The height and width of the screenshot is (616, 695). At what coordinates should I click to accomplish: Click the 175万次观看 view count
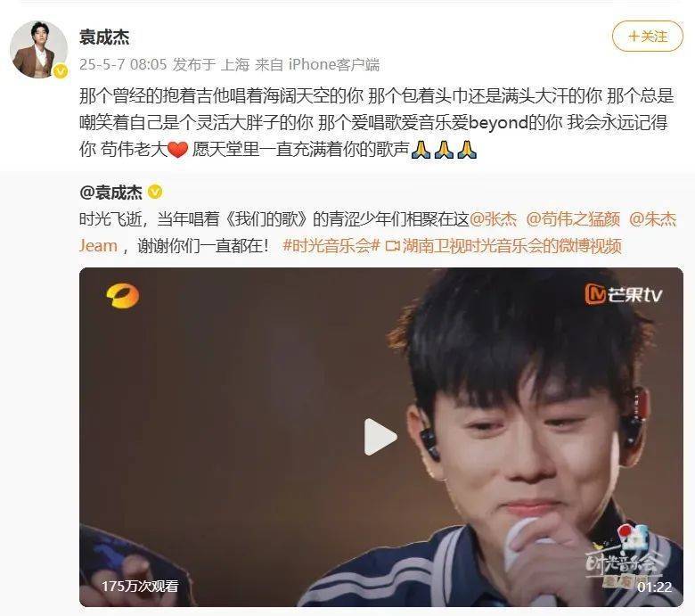coord(140,587)
